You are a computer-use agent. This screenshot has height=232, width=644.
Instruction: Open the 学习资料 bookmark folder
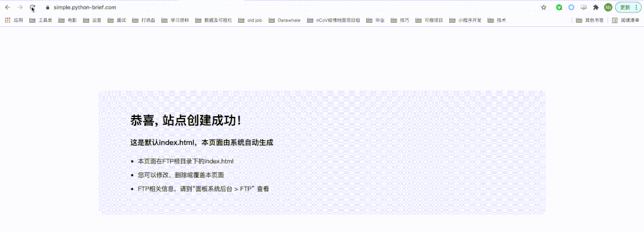click(175, 20)
